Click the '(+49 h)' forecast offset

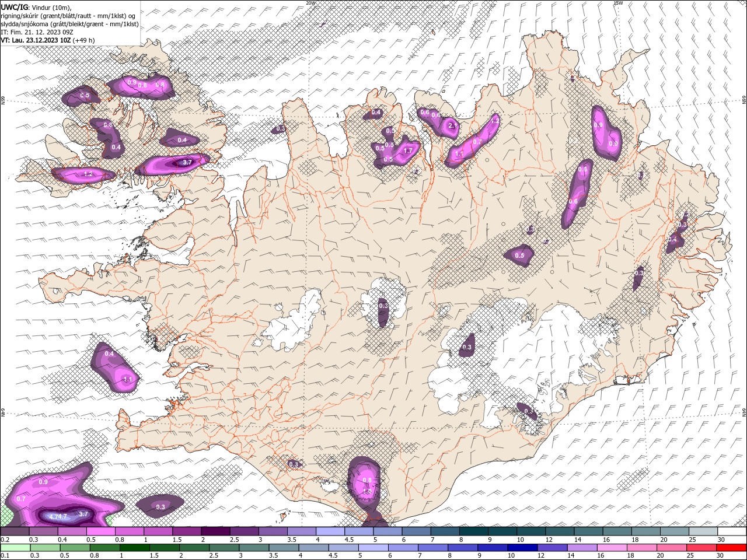pyautogui.click(x=84, y=40)
